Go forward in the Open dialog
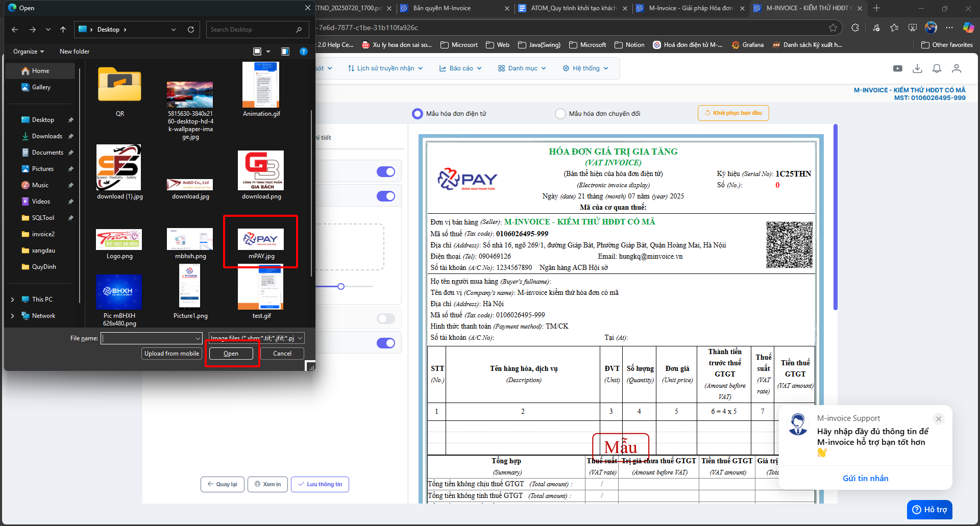980x526 pixels. pyautogui.click(x=33, y=30)
